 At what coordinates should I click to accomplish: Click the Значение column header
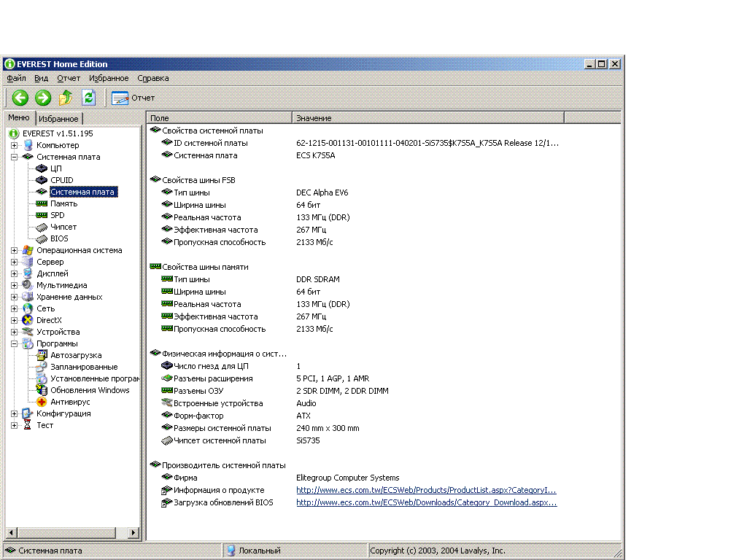427,117
